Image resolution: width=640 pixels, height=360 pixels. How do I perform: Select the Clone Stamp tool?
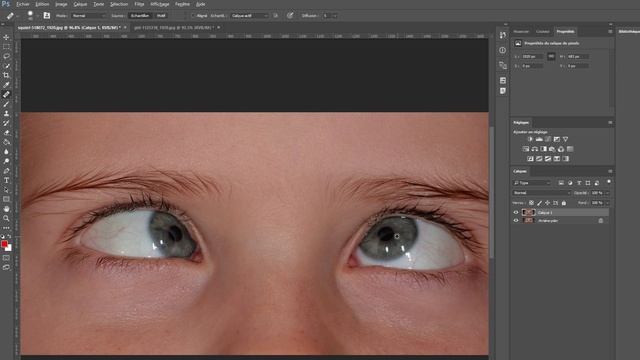[6, 113]
